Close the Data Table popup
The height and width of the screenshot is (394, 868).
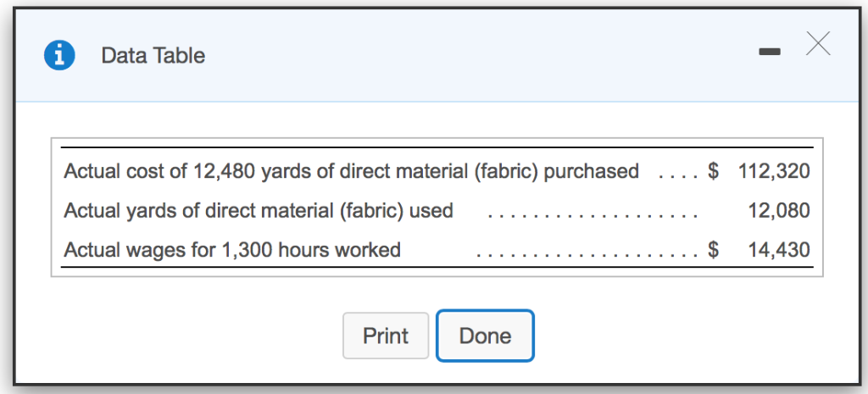(818, 43)
